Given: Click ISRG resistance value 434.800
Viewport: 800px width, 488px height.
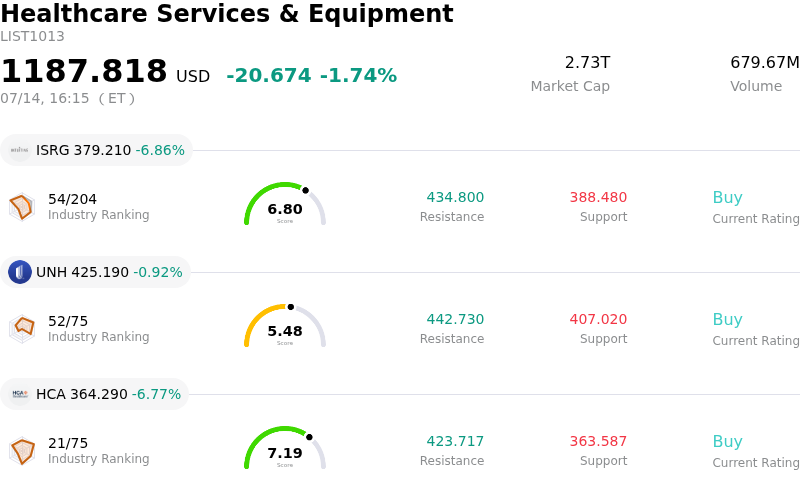Looking at the screenshot, I should pos(455,197).
